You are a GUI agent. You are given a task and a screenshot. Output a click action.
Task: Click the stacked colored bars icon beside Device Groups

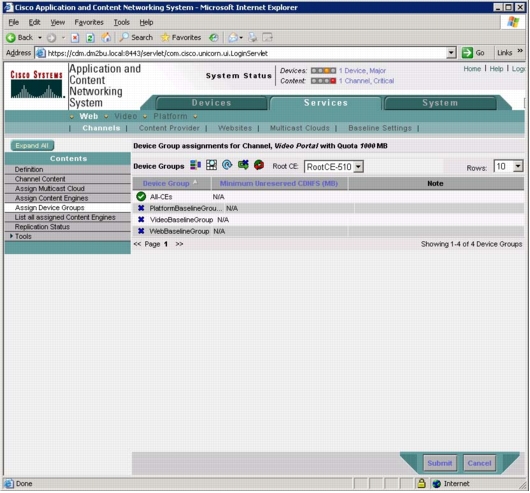pyautogui.click(x=195, y=165)
